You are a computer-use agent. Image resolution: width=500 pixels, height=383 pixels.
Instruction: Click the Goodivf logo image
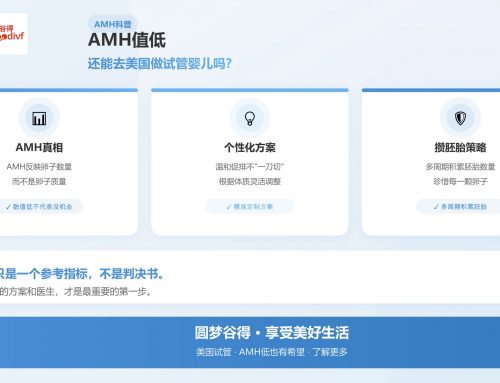point(13,34)
